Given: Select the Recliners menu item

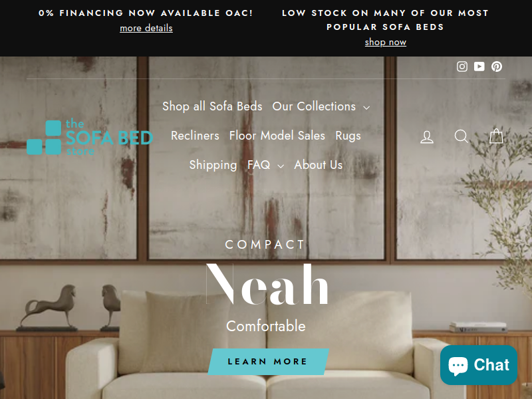Looking at the screenshot, I should point(195,136).
